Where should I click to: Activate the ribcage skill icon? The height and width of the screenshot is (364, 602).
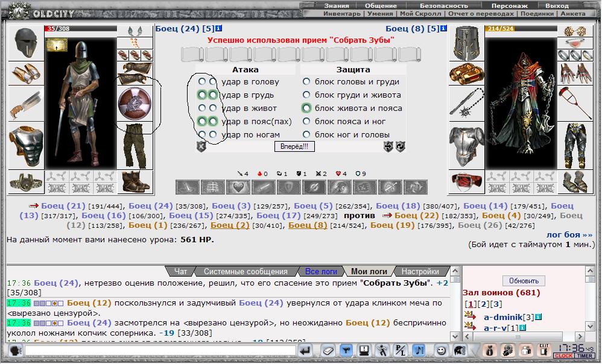[213, 187]
